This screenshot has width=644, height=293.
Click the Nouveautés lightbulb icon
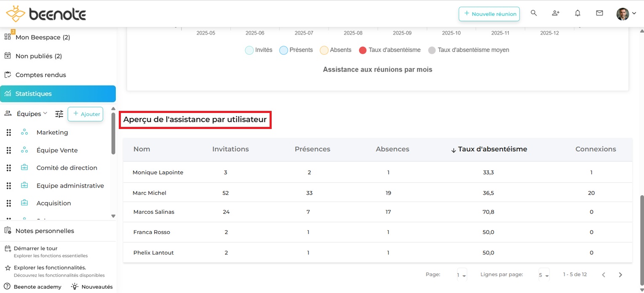point(74,287)
